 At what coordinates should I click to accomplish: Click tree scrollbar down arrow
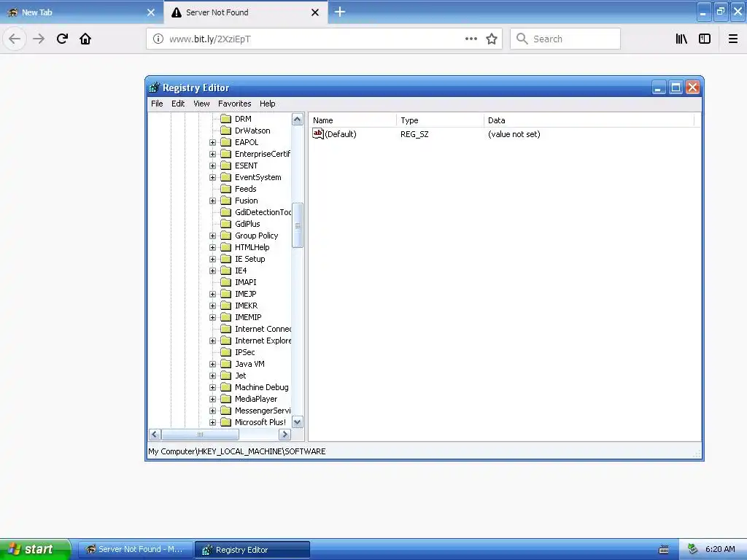(x=298, y=422)
